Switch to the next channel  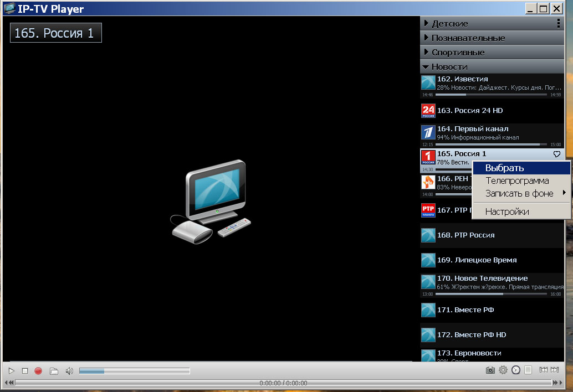point(555,370)
